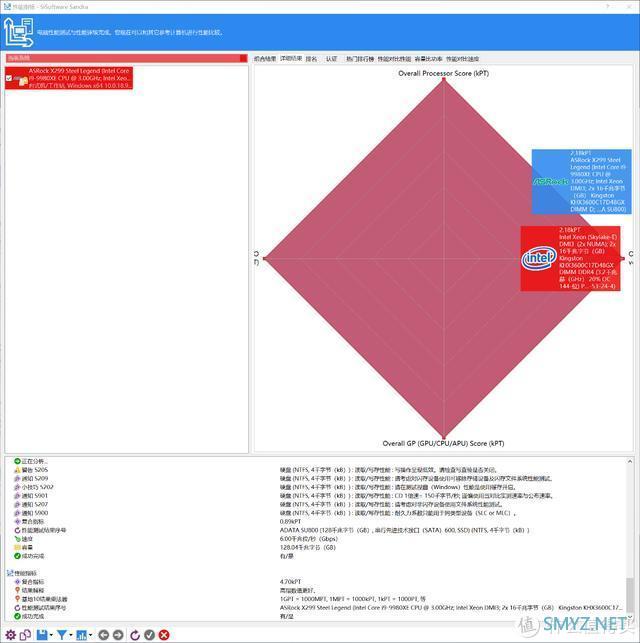
Task: Select the 通知 5900 row
Action: click(31, 513)
